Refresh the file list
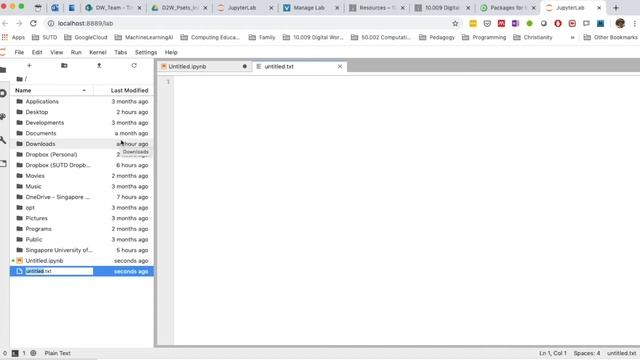The width and height of the screenshot is (640, 360). pos(134,65)
